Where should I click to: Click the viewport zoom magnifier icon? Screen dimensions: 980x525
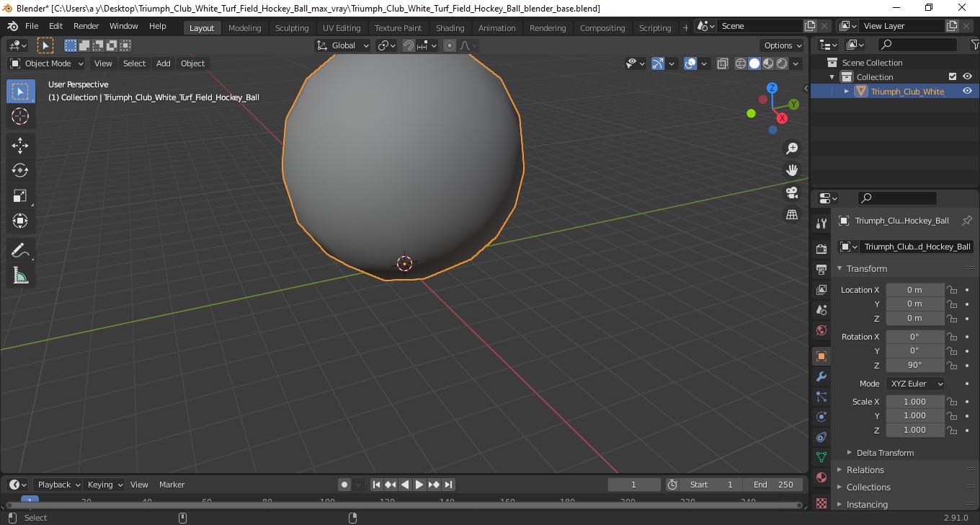[x=792, y=149]
